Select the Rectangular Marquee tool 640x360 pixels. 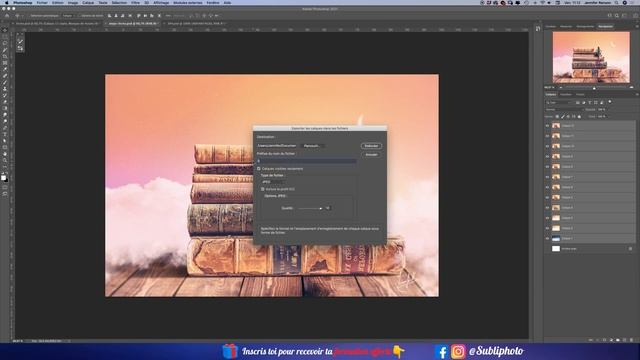pos(5,36)
